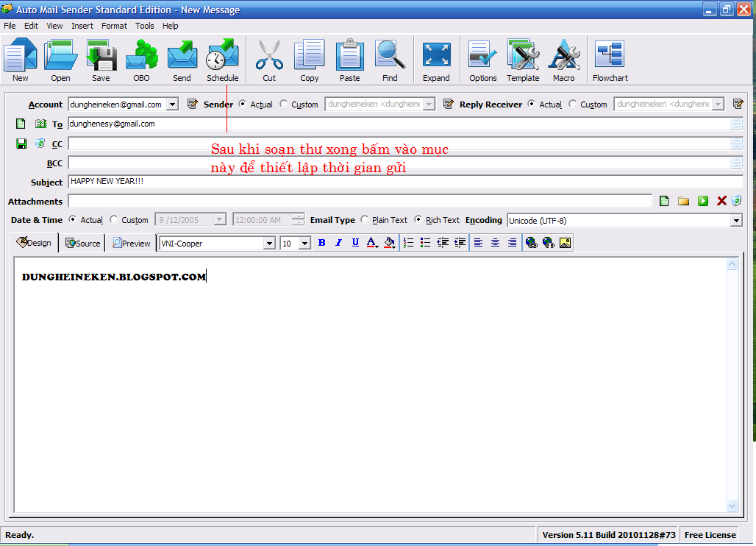Image resolution: width=756 pixels, height=546 pixels.
Task: Open the font color picker
Action: pos(372,243)
